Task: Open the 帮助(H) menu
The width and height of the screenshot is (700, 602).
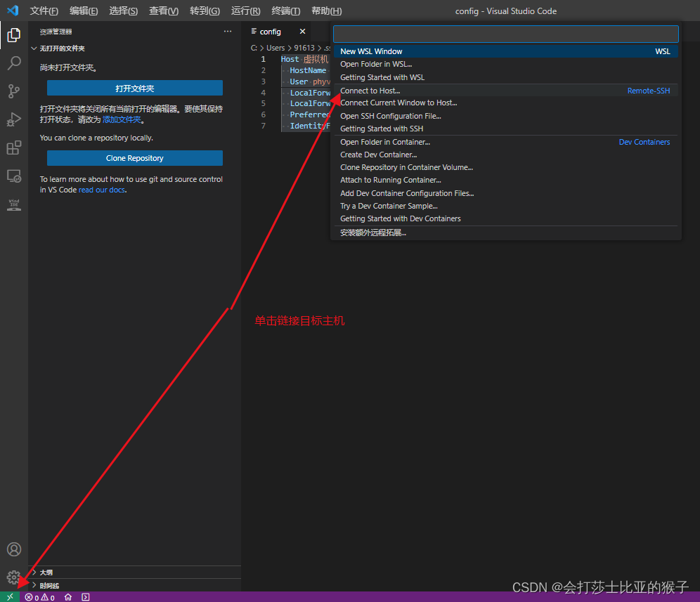Action: coord(326,11)
